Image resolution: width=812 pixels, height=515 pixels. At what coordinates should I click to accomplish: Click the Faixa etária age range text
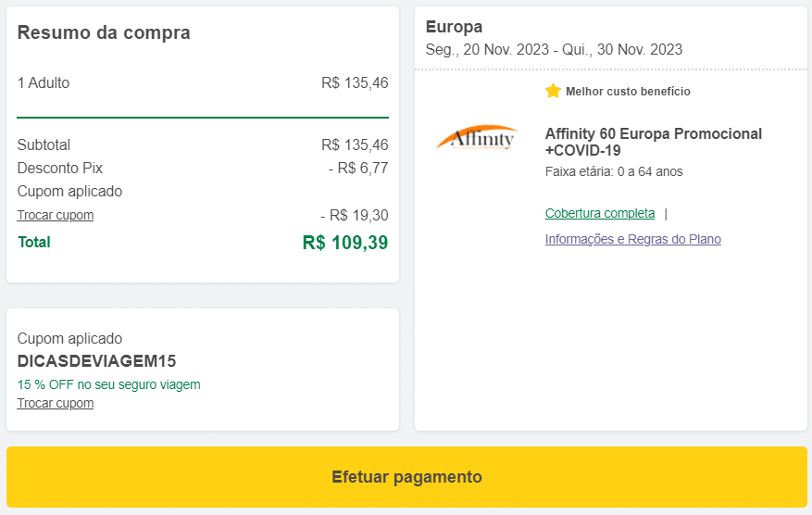(x=614, y=171)
